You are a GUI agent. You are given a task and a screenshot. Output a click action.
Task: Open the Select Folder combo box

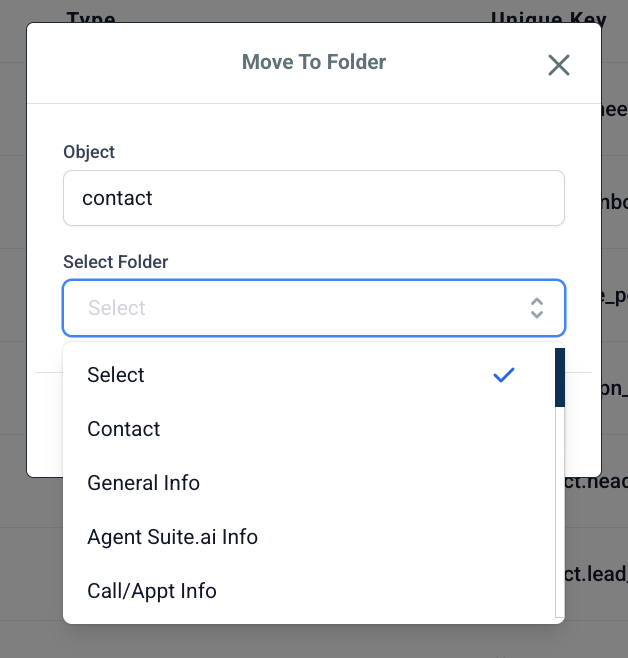tap(313, 308)
